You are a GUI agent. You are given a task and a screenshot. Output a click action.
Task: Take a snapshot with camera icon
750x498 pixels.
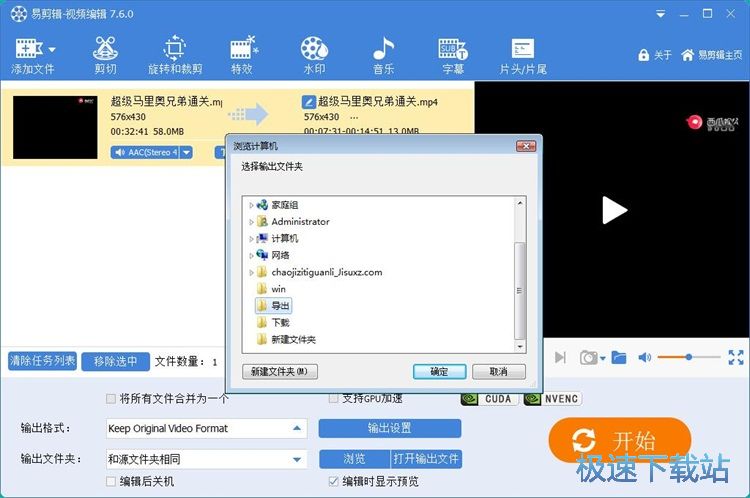click(588, 357)
